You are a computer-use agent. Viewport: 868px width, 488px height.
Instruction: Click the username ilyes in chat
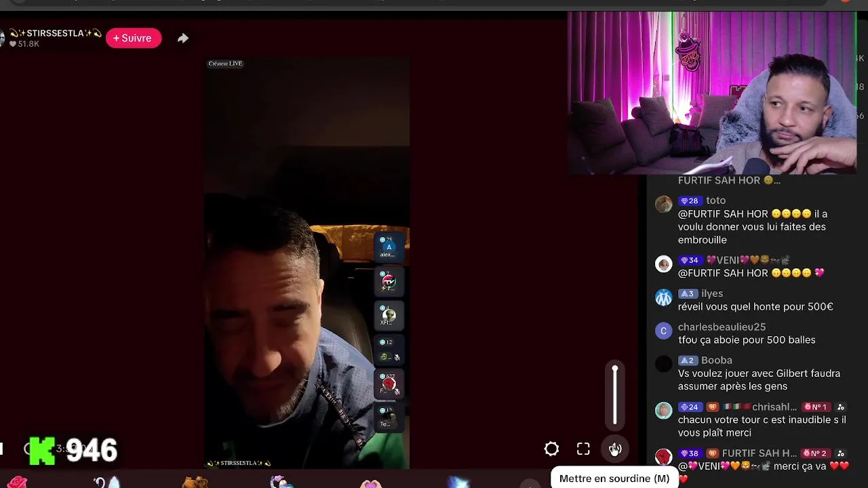712,293
